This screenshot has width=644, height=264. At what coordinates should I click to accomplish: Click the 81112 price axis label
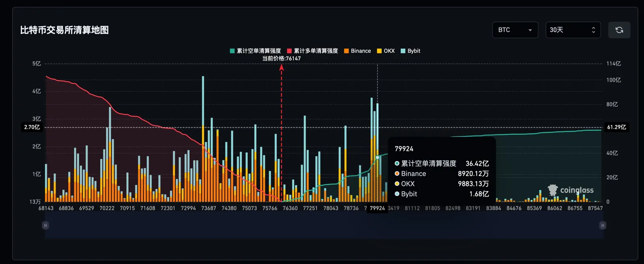[x=412, y=208]
